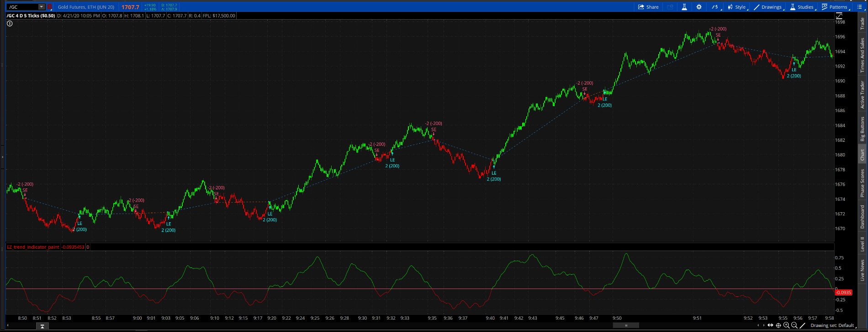Open the Level II side tab
The width and height of the screenshot is (868, 332).
pyautogui.click(x=863, y=243)
